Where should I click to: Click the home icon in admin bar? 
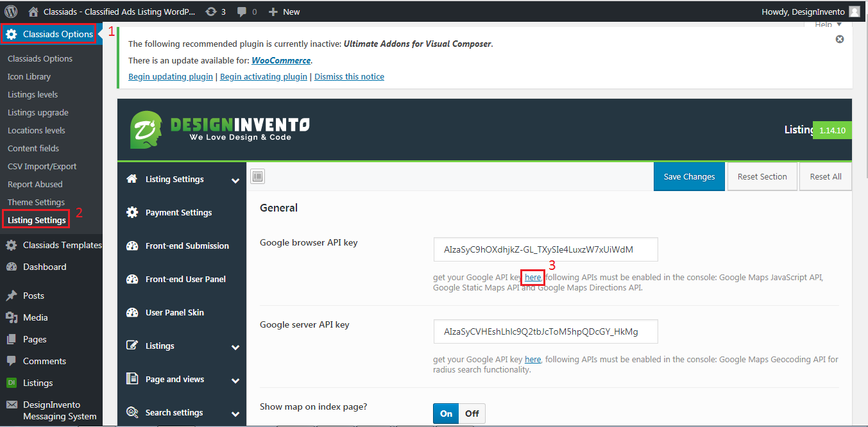tap(33, 12)
